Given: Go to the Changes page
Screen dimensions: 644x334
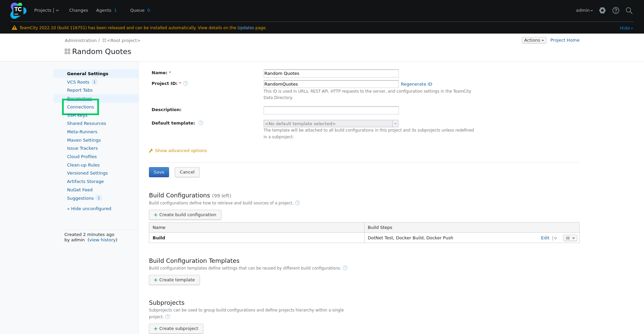Looking at the screenshot, I should coord(78,10).
